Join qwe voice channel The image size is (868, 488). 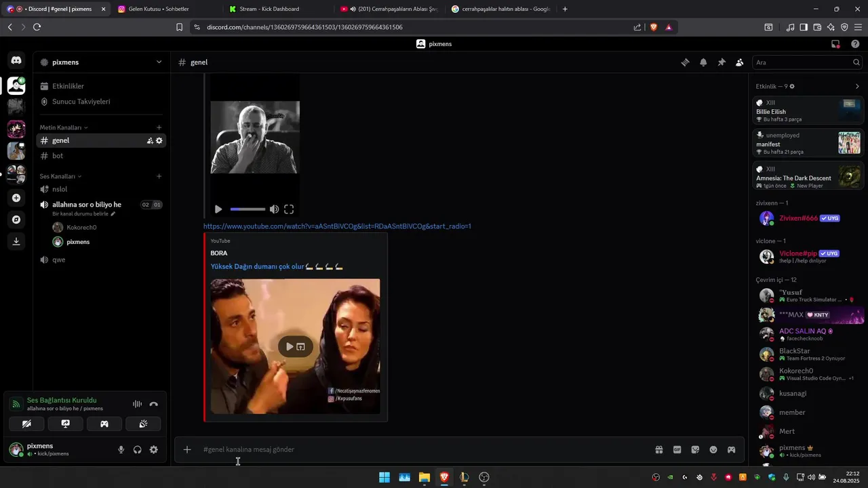(x=101, y=260)
